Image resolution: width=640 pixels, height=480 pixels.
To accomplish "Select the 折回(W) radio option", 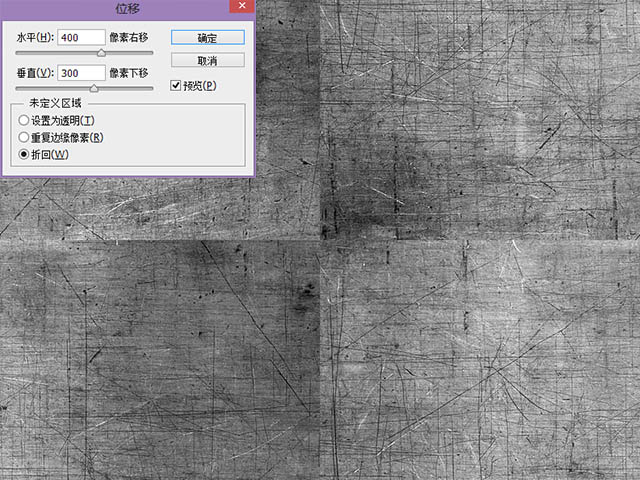I will pos(24,154).
